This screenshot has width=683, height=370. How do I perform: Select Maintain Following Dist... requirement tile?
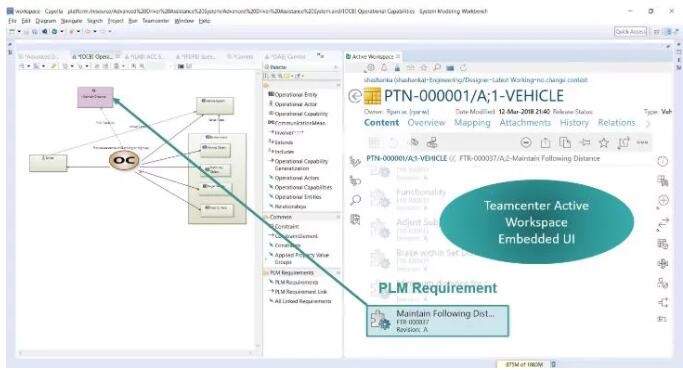point(437,321)
